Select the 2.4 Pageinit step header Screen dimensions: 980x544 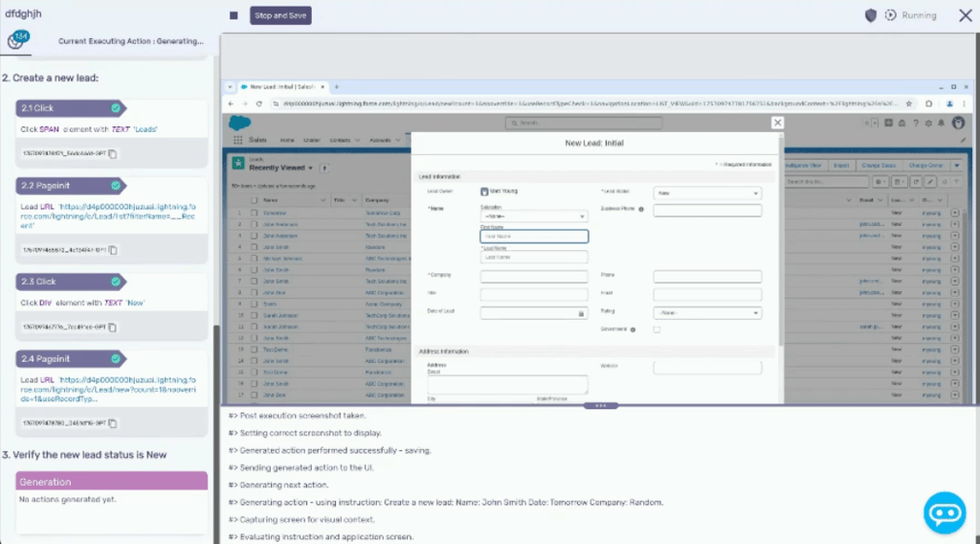(71, 359)
